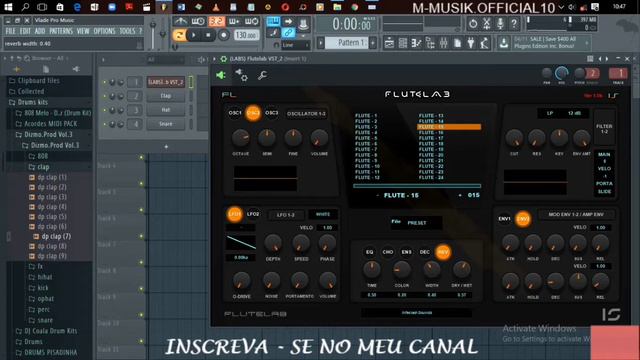Click the orange 3.2 step-edit icon

point(216,21)
